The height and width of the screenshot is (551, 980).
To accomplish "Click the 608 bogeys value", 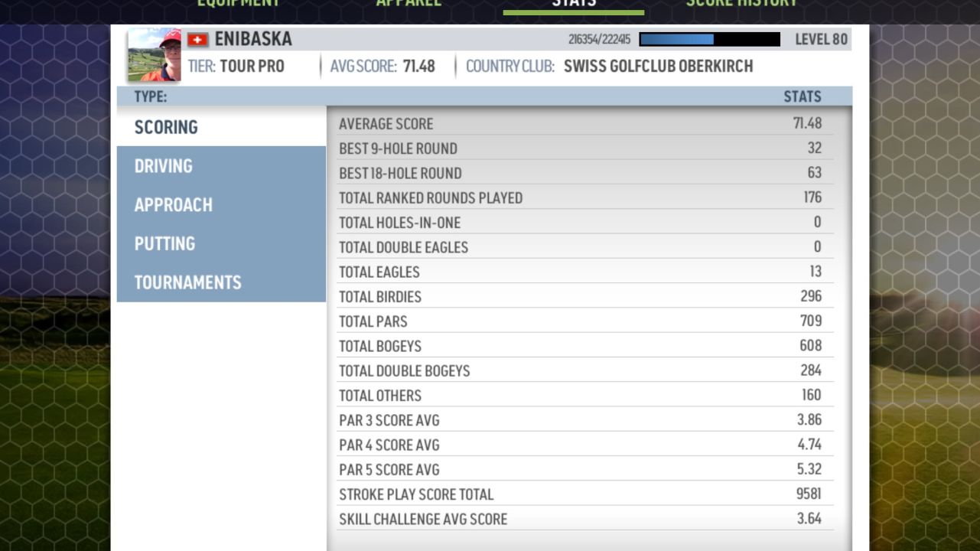I will coord(811,346).
